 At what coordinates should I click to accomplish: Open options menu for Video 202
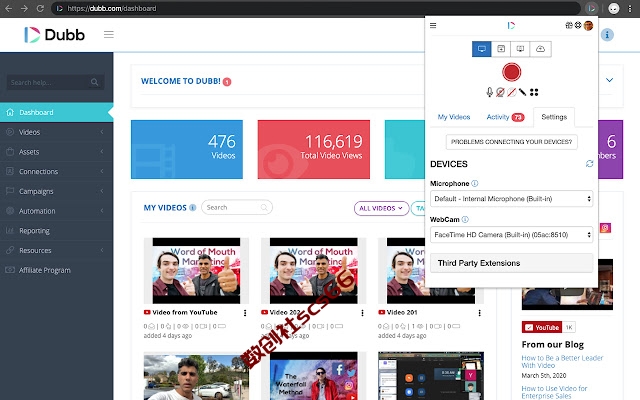click(362, 313)
